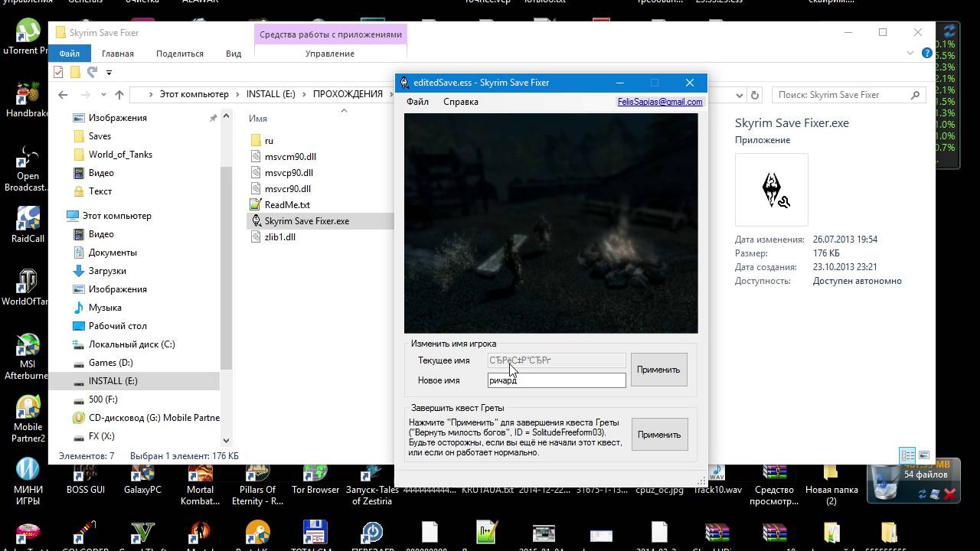
Task: Click INSTALL (E:) in the address bar
Action: pos(270,94)
